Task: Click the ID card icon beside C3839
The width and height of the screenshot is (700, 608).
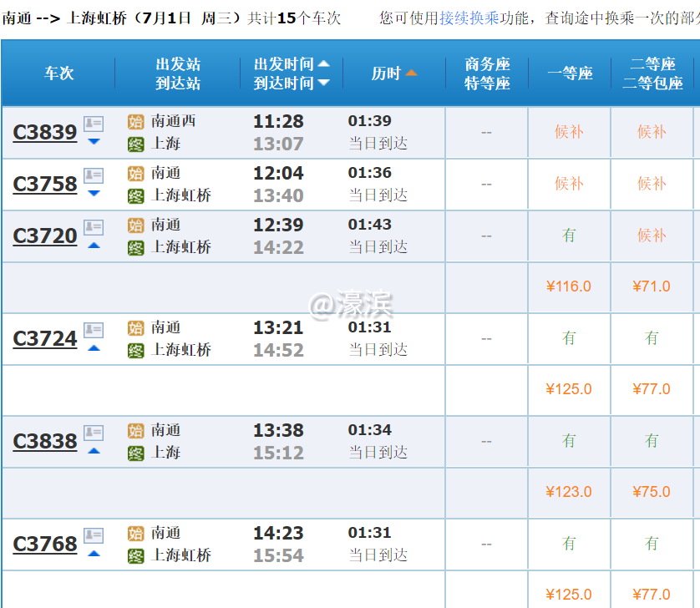Action: tap(94, 123)
